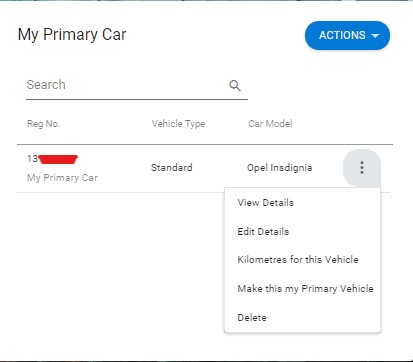Click the Vehicle Type column header
Image resolution: width=413 pixels, height=362 pixels.
[178, 124]
